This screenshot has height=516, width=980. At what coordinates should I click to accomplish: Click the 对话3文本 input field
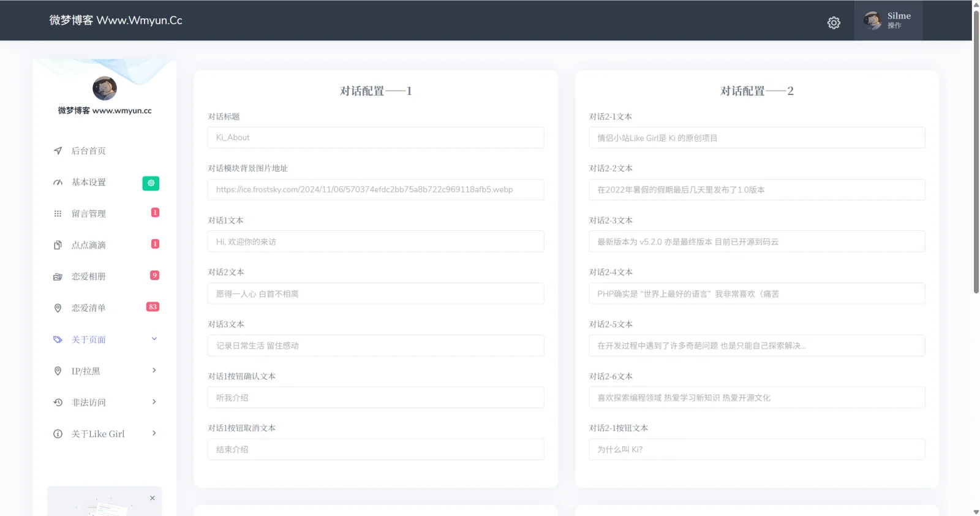pyautogui.click(x=375, y=346)
